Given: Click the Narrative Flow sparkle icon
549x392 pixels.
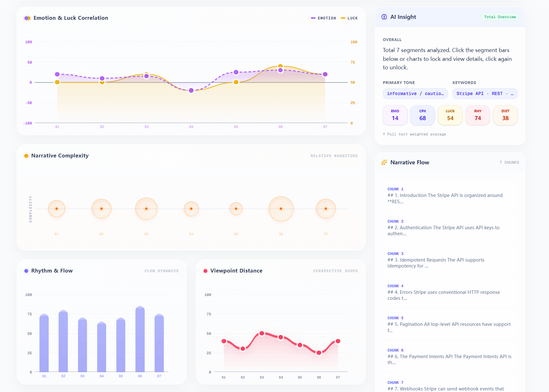Looking at the screenshot, I should [384, 162].
